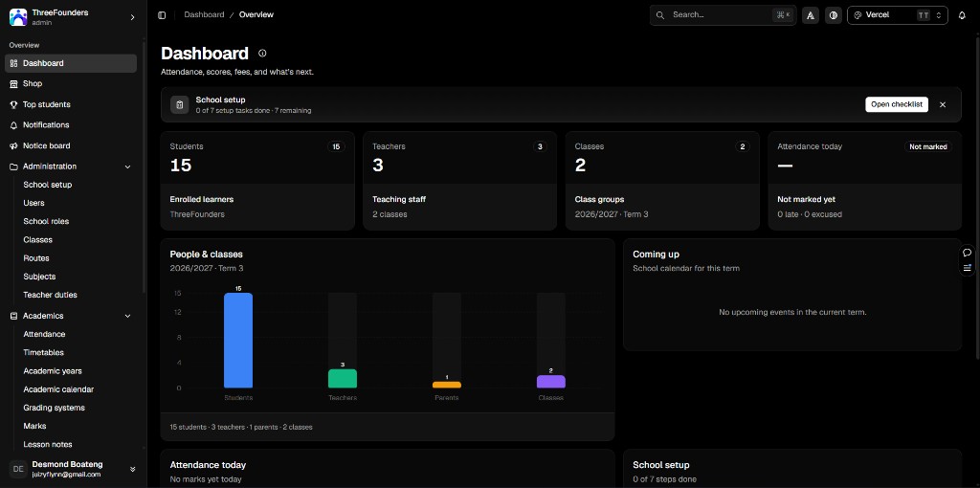Collapse the Administration section chevron

coord(128,166)
